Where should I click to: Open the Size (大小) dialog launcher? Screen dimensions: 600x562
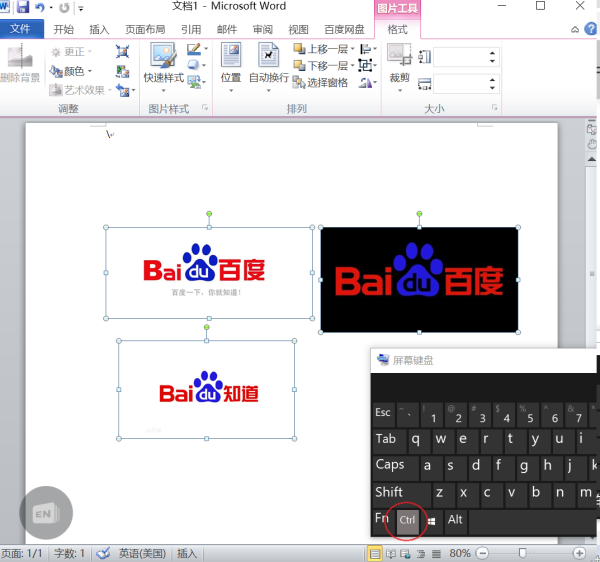click(494, 108)
